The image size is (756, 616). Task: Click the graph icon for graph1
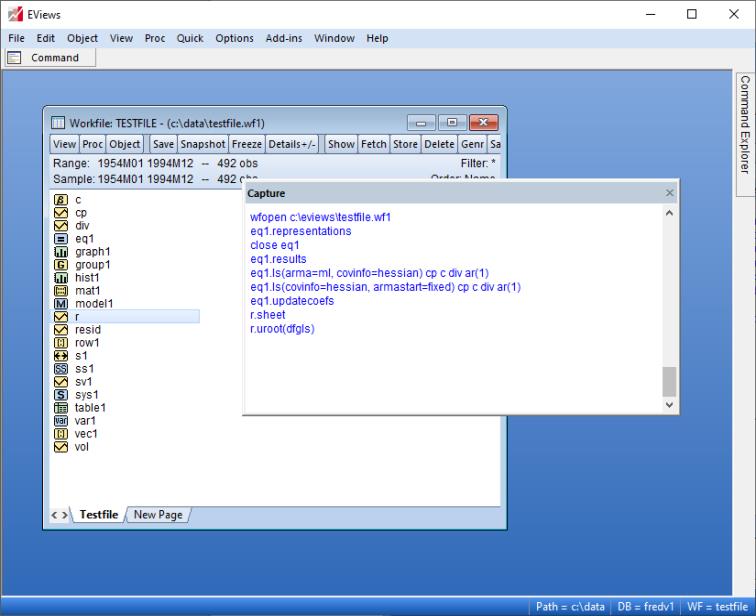61,252
